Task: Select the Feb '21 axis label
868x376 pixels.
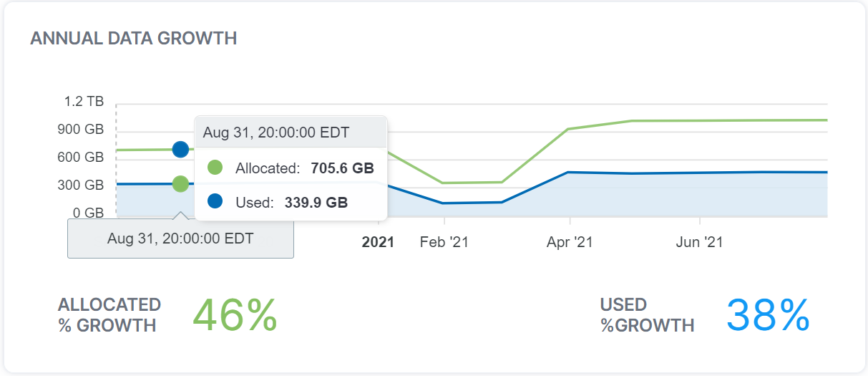Action: coord(444,242)
